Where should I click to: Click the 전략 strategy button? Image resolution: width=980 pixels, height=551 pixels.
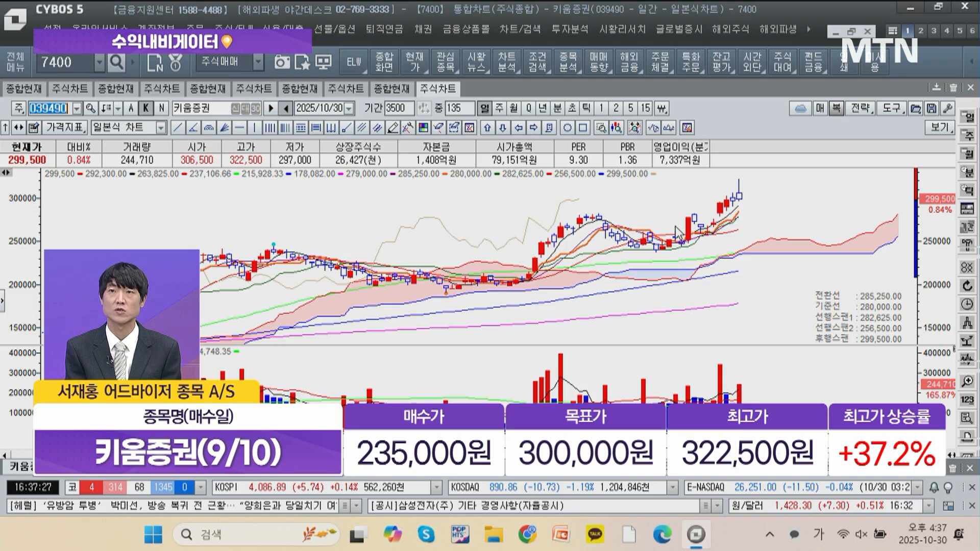[861, 108]
